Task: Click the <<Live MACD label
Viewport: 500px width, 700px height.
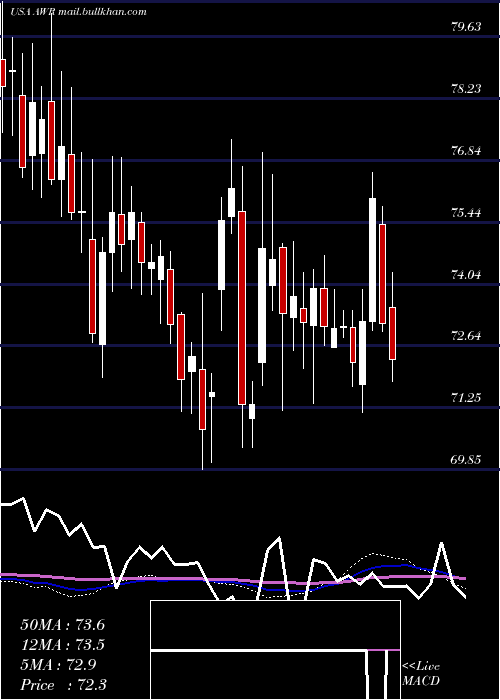Action: pos(421,673)
